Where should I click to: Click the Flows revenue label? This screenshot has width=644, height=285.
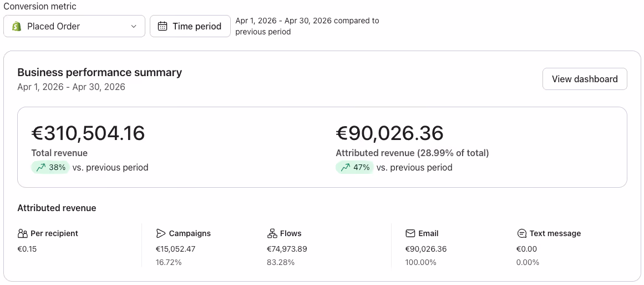tap(291, 233)
